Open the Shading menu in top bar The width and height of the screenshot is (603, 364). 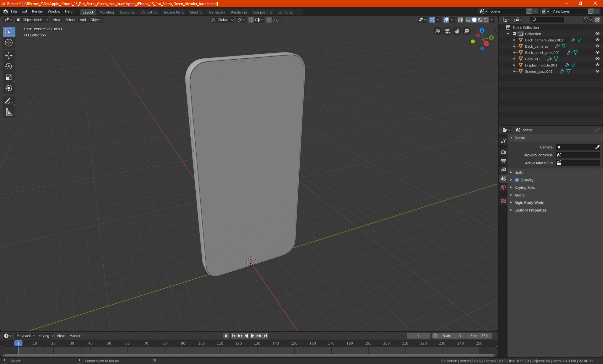tap(196, 12)
